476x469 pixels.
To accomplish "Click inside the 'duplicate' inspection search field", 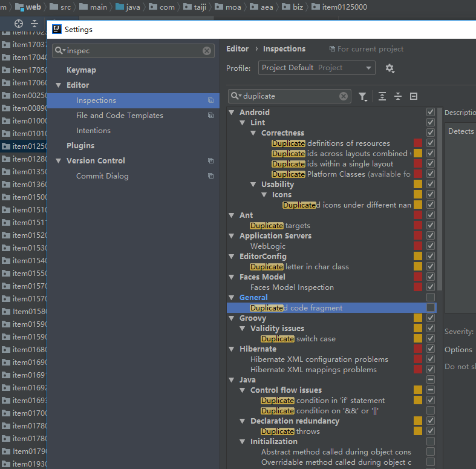I will [289, 96].
